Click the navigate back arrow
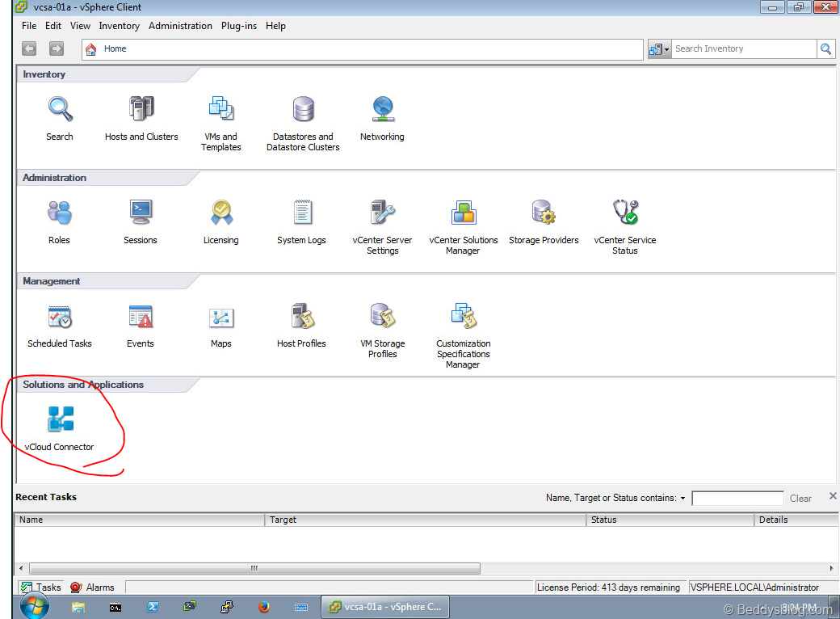Screen dimensions: 840x619 point(29,48)
